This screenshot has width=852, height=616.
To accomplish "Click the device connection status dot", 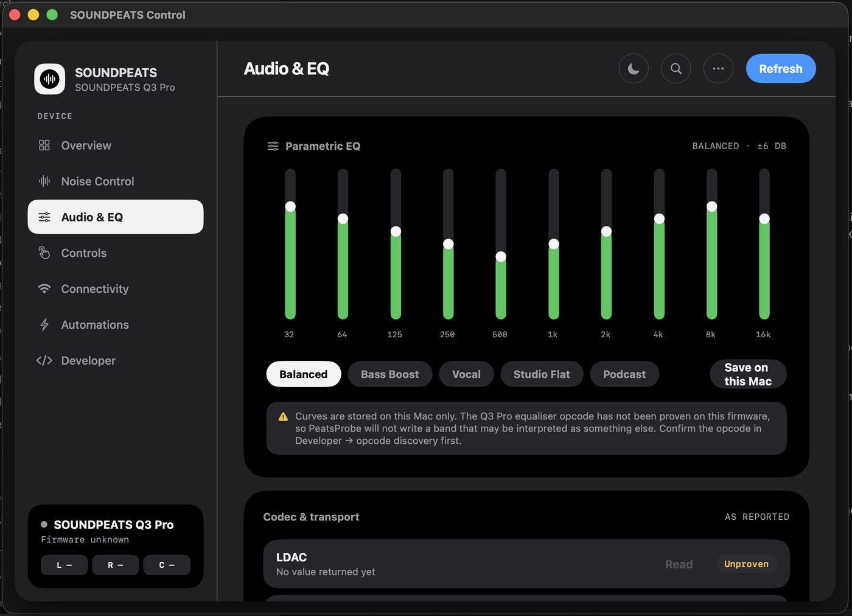I will tap(44, 524).
